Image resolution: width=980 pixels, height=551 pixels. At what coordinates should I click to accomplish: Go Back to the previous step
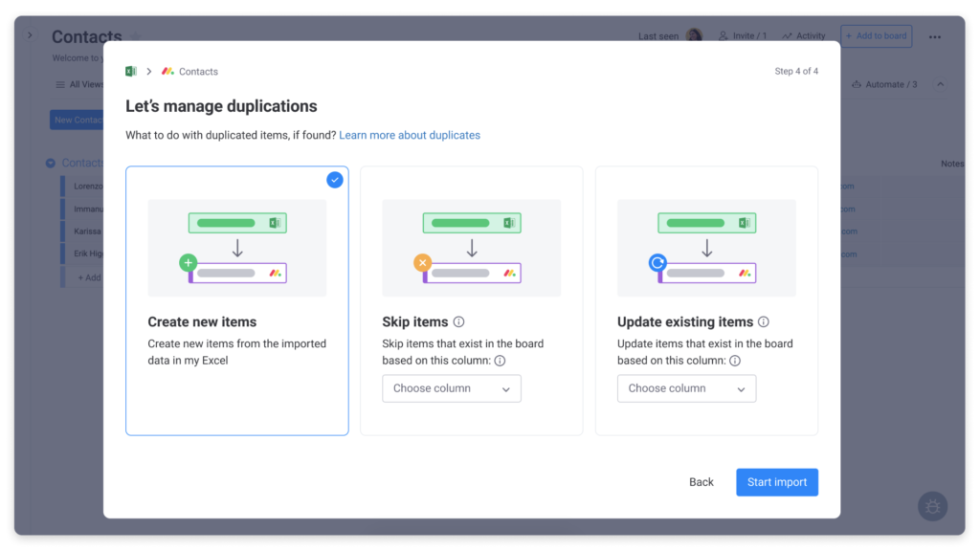point(702,482)
